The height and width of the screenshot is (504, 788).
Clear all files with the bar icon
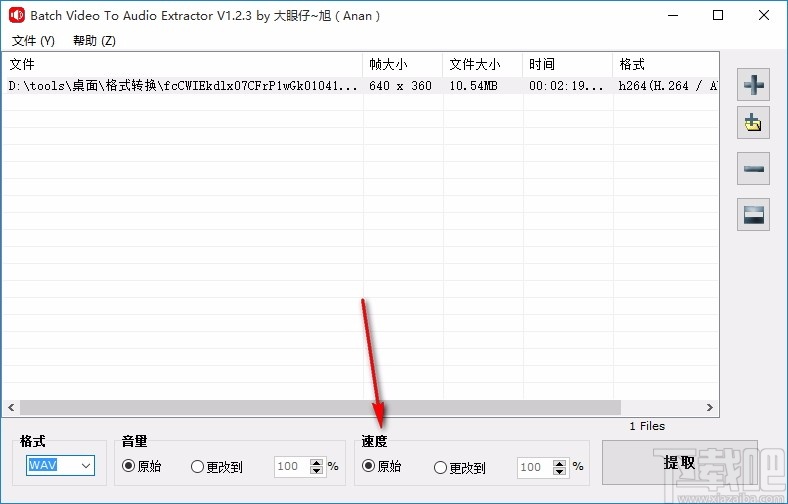[x=753, y=215]
